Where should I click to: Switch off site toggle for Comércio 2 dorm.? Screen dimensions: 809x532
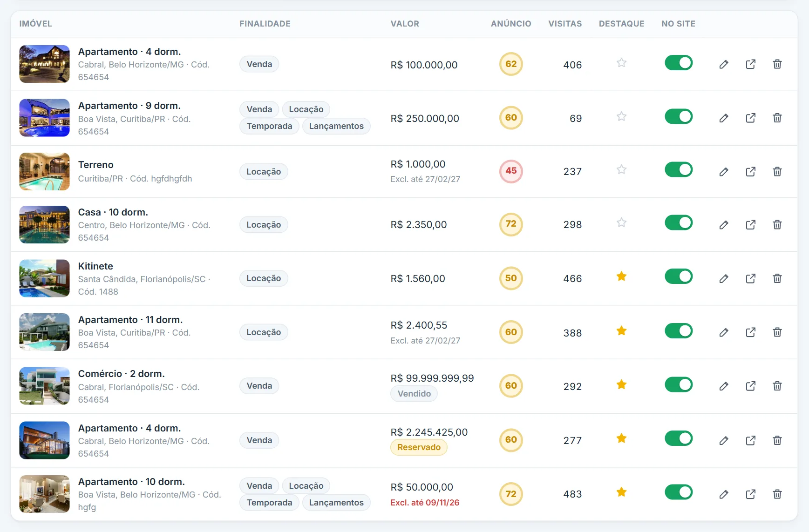pyautogui.click(x=678, y=384)
